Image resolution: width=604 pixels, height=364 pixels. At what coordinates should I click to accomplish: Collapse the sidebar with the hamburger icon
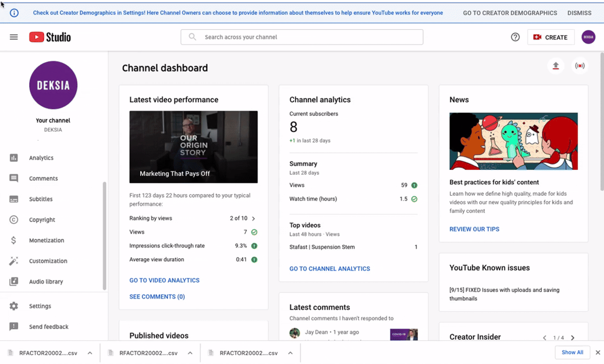pyautogui.click(x=13, y=37)
